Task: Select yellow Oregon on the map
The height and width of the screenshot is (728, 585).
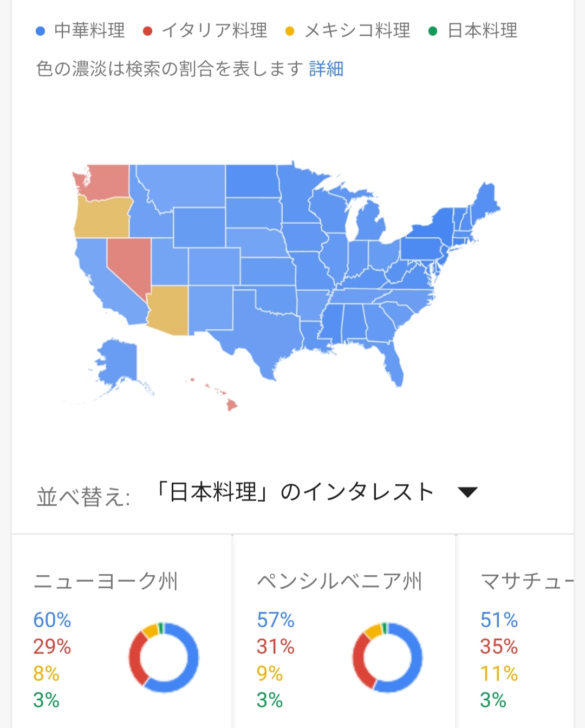Action: (103, 218)
